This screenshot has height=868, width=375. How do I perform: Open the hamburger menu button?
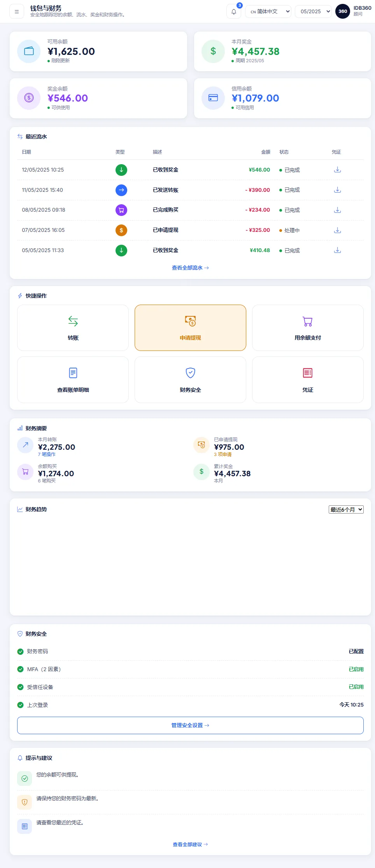pos(17,12)
